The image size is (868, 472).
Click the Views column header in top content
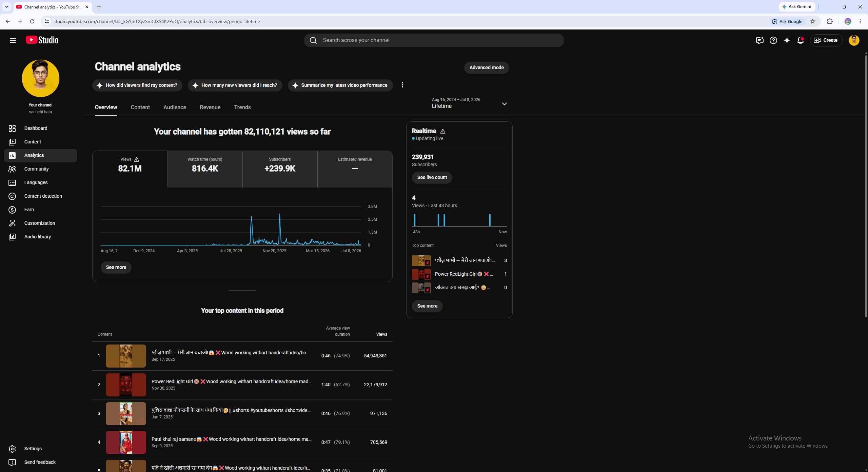tap(381, 334)
